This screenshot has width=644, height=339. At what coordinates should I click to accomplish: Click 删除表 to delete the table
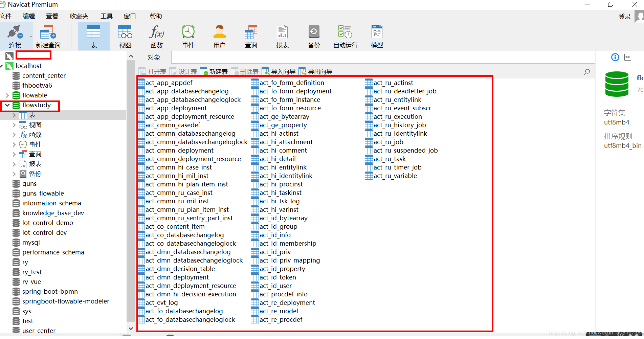pyautogui.click(x=245, y=71)
